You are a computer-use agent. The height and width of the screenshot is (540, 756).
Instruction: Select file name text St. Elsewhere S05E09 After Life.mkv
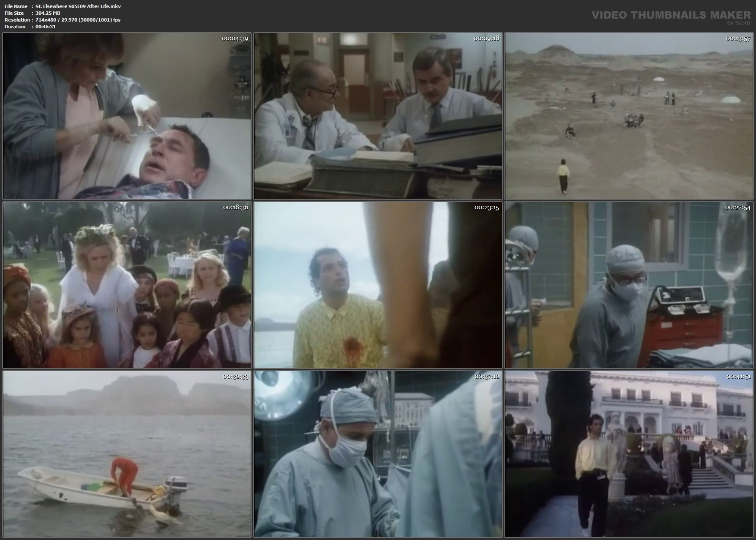78,6
